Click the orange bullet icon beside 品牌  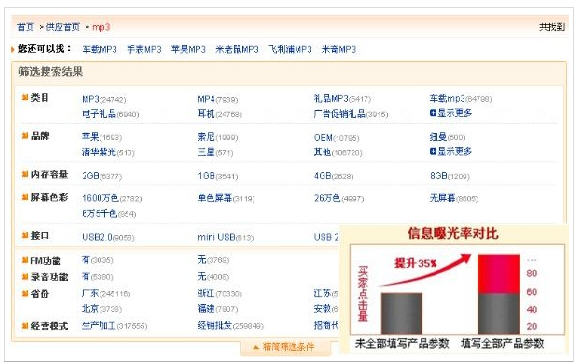pyautogui.click(x=25, y=136)
